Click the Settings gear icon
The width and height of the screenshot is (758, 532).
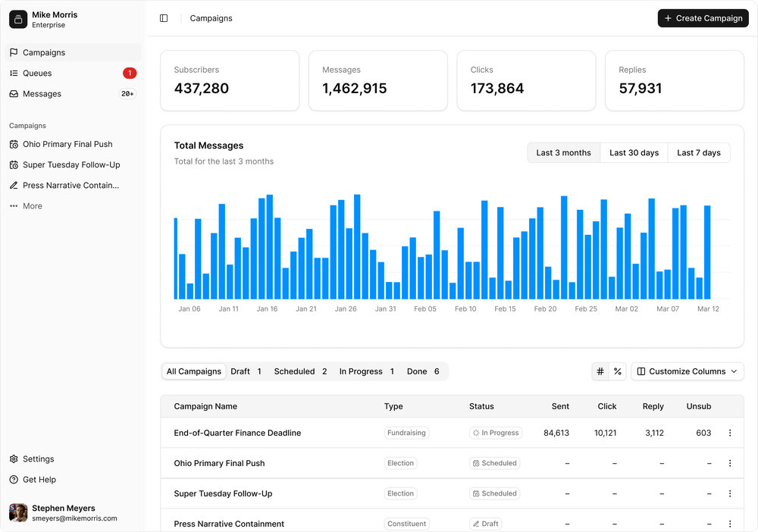pyautogui.click(x=14, y=459)
